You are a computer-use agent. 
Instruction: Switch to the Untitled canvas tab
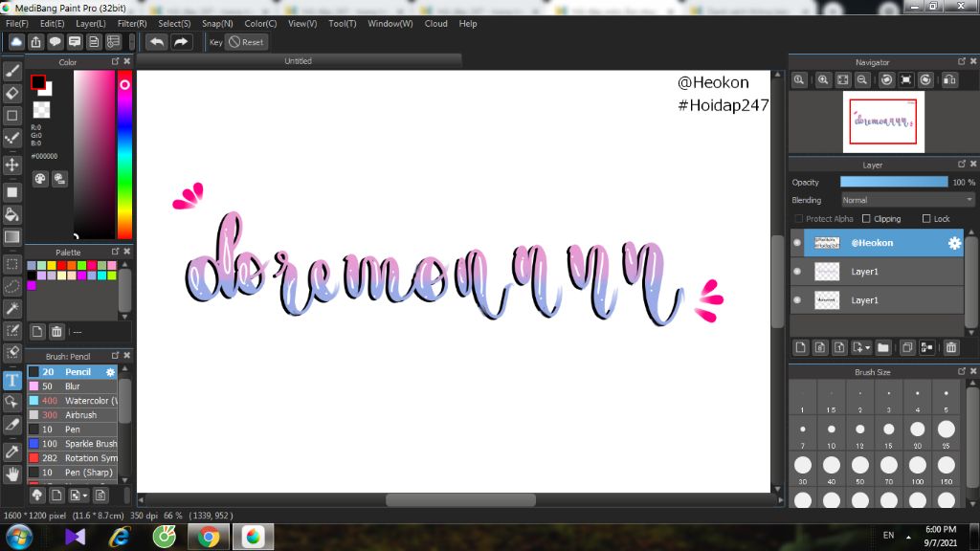coord(299,61)
